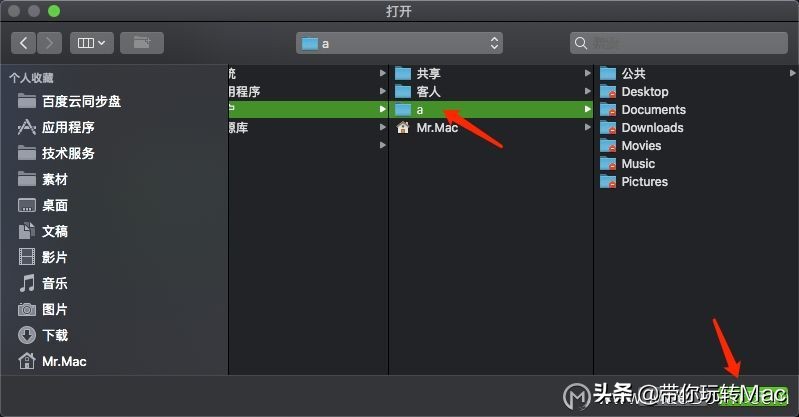The image size is (799, 417).
Task: Open the folder path popup showing "a"
Action: [x=400, y=43]
